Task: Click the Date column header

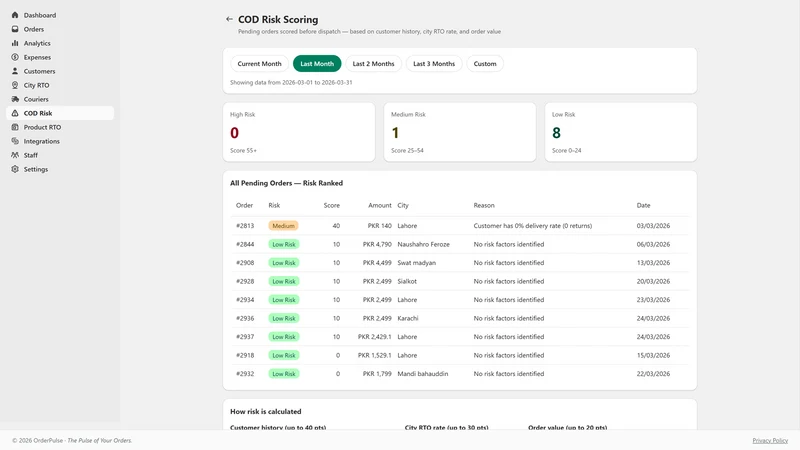Action: pyautogui.click(x=643, y=205)
